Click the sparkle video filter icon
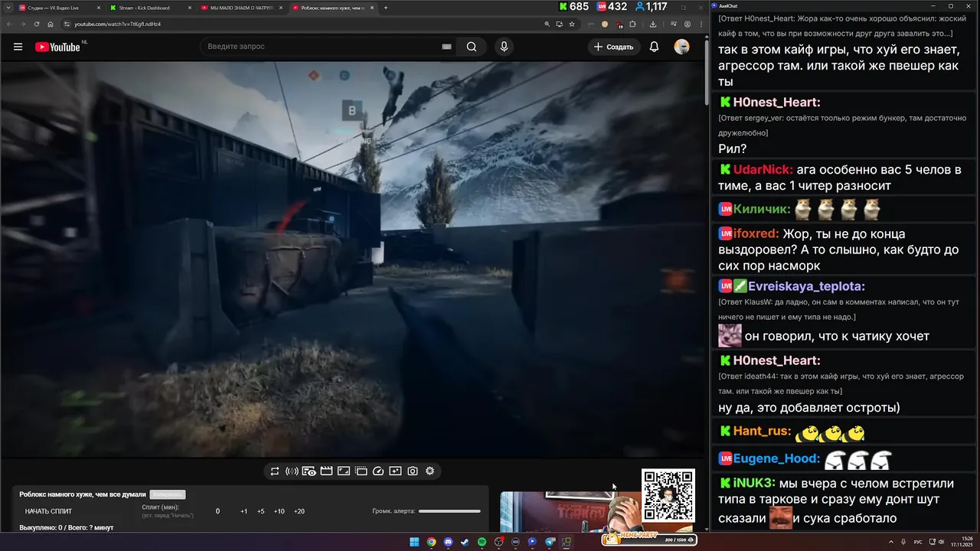980x551 pixels. pyautogui.click(x=395, y=471)
